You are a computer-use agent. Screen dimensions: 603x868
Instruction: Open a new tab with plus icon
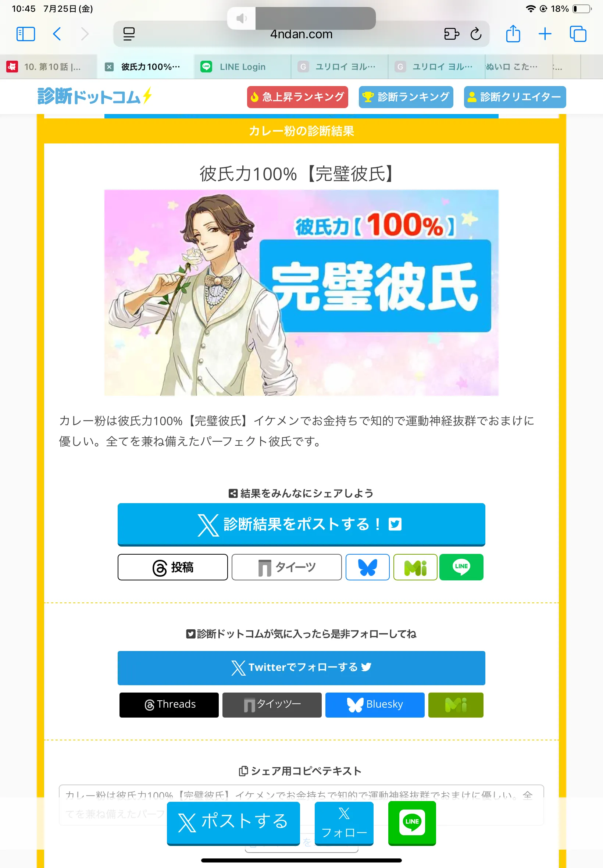[x=545, y=34]
